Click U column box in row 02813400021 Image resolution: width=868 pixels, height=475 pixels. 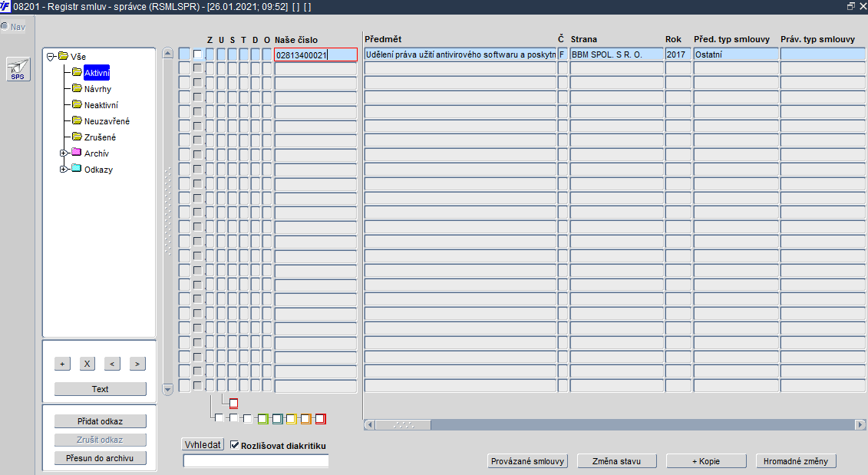click(x=222, y=54)
